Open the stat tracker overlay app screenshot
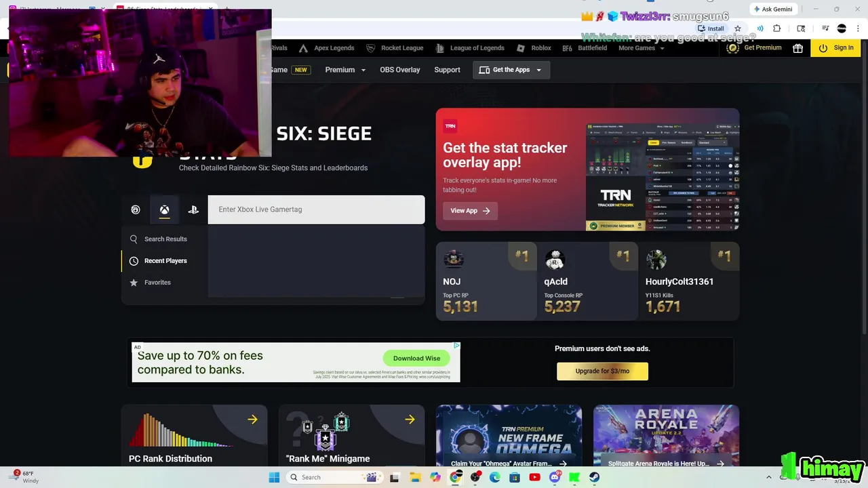 662,178
